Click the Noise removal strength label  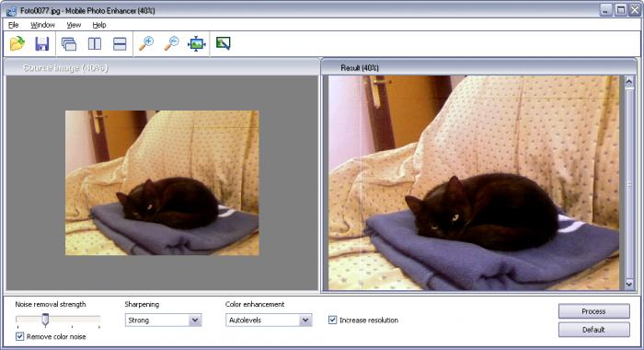pos(51,304)
